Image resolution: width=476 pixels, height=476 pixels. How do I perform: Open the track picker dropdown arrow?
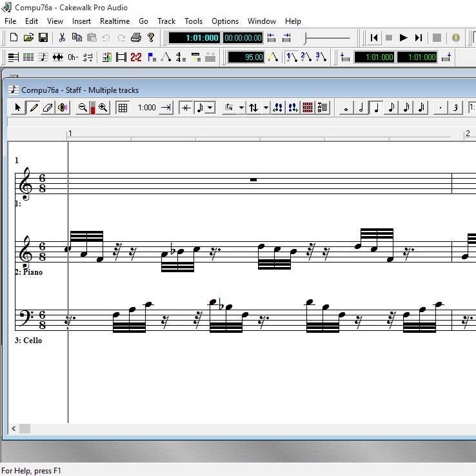pos(266,108)
